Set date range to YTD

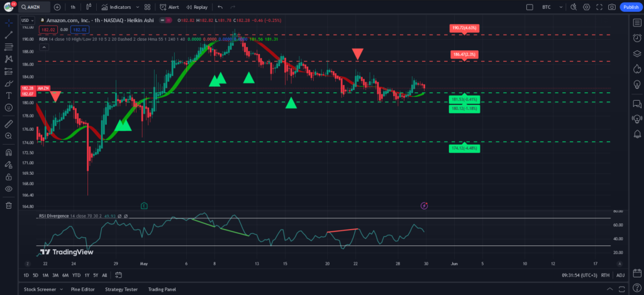76,276
